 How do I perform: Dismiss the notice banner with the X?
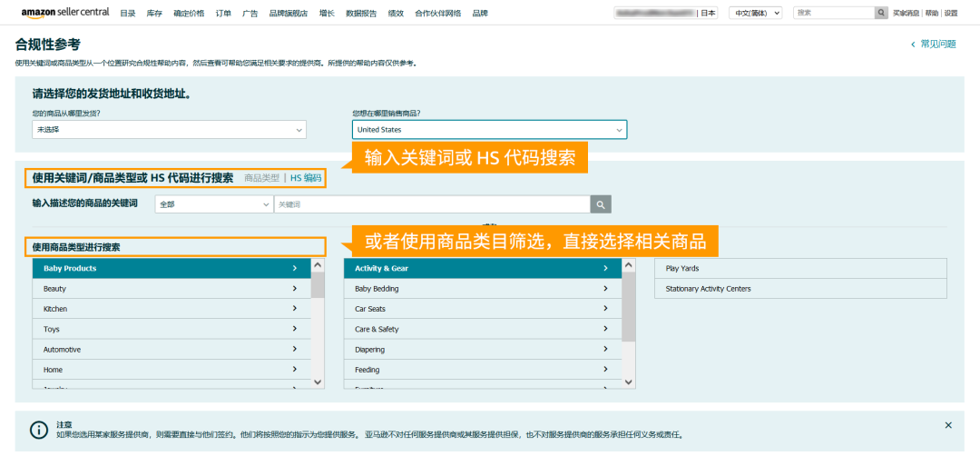tap(948, 425)
